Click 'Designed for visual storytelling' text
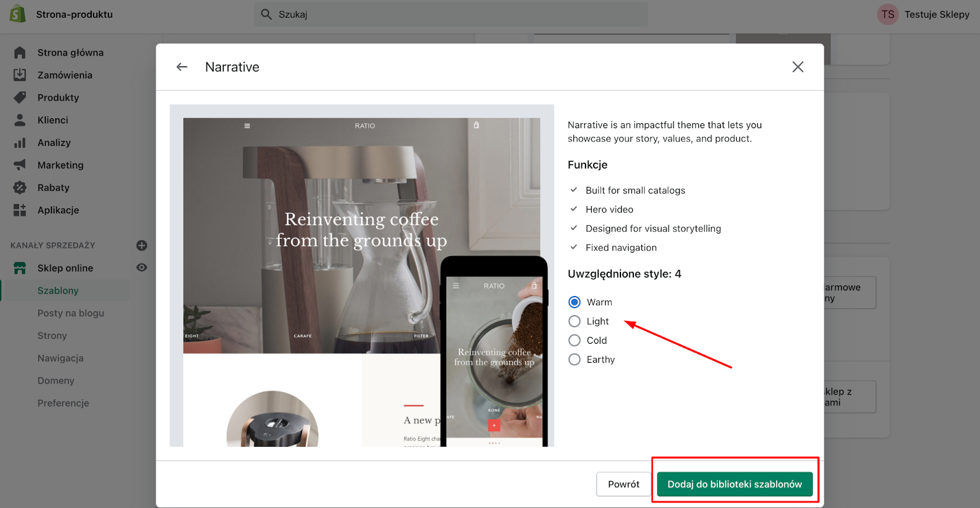Viewport: 980px width, 508px height. (653, 229)
